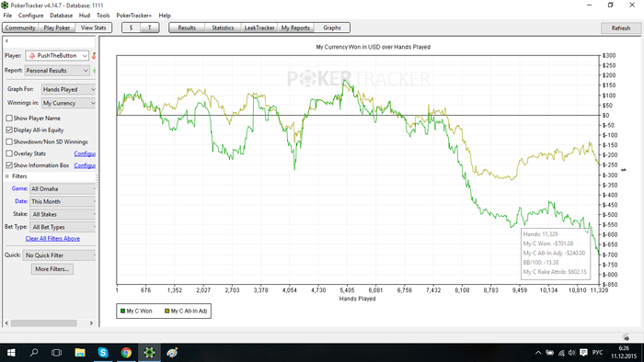Open Configure link for Overlay Stats

[x=85, y=153]
